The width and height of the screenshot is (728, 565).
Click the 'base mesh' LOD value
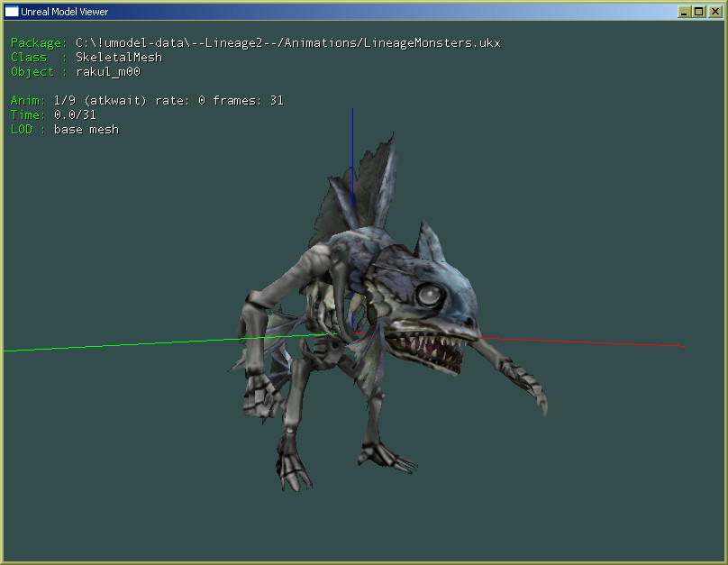86,129
